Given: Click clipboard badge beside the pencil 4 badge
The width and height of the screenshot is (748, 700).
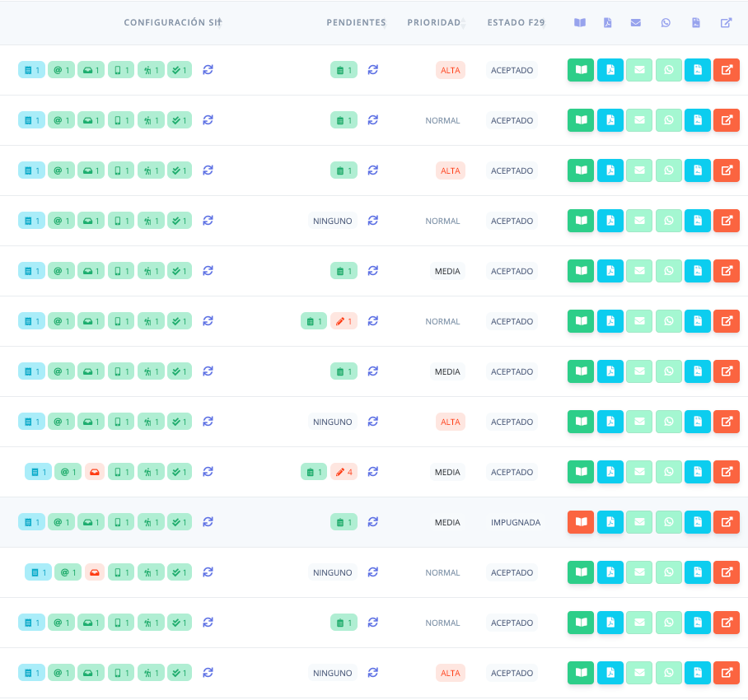Looking at the screenshot, I should click(314, 472).
